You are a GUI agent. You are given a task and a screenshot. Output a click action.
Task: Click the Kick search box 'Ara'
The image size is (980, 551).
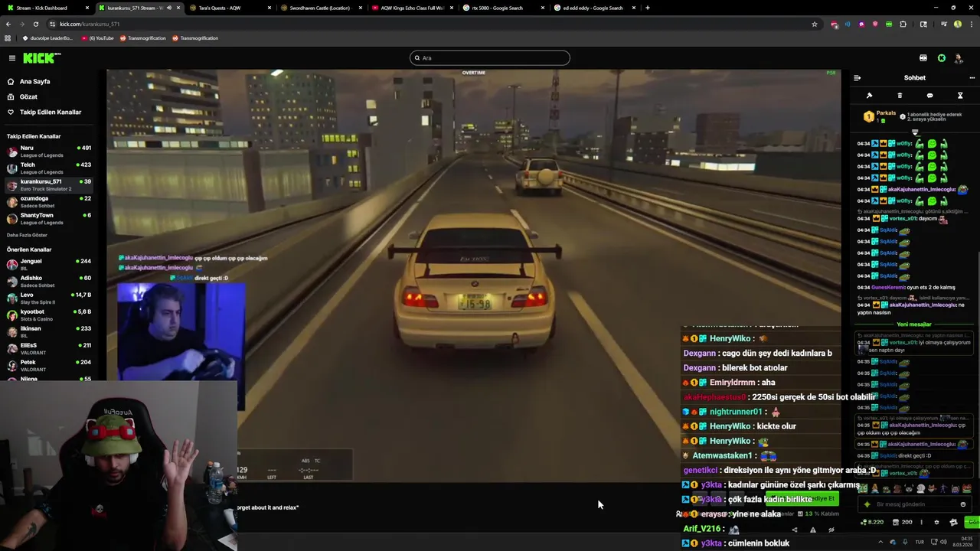(x=490, y=58)
